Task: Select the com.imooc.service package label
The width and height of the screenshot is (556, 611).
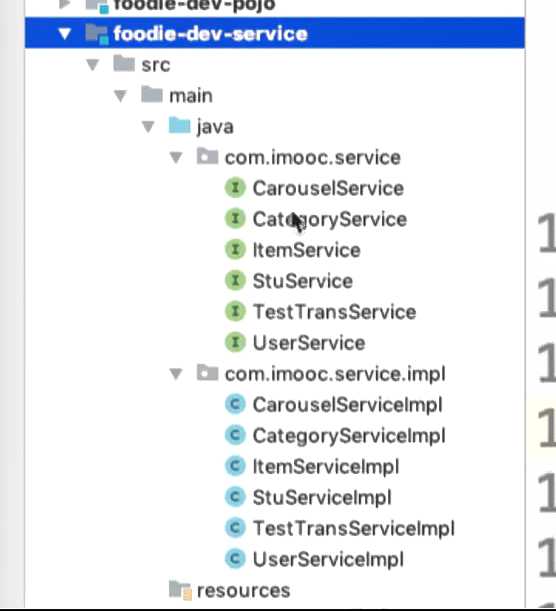Action: point(313,158)
